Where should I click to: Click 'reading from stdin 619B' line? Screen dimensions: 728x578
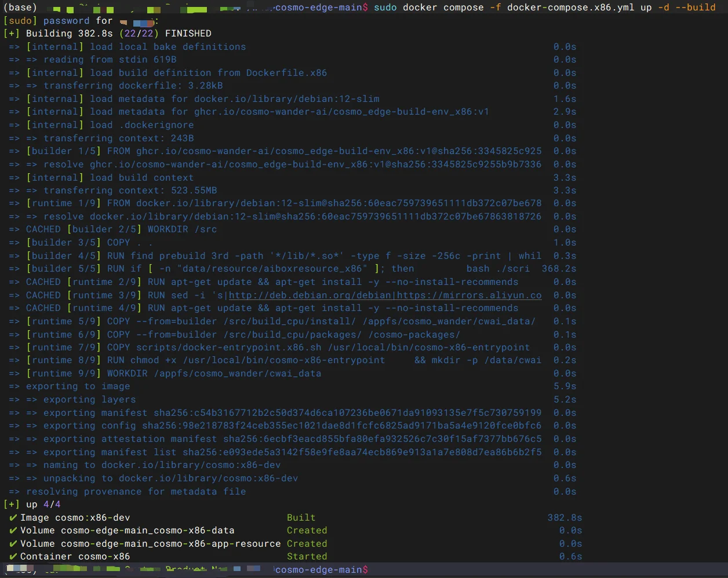tap(110, 59)
